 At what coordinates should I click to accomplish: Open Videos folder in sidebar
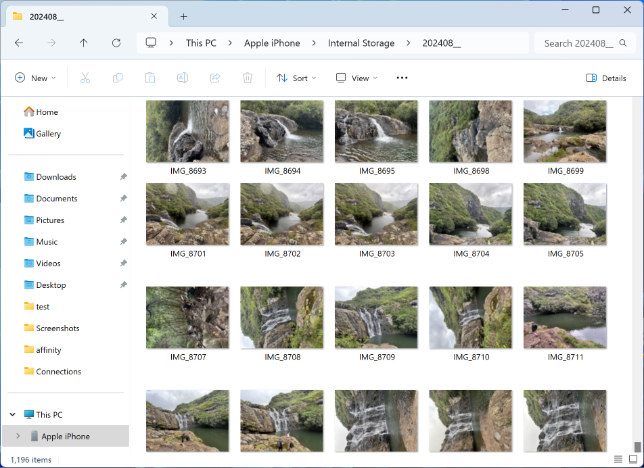(42, 263)
